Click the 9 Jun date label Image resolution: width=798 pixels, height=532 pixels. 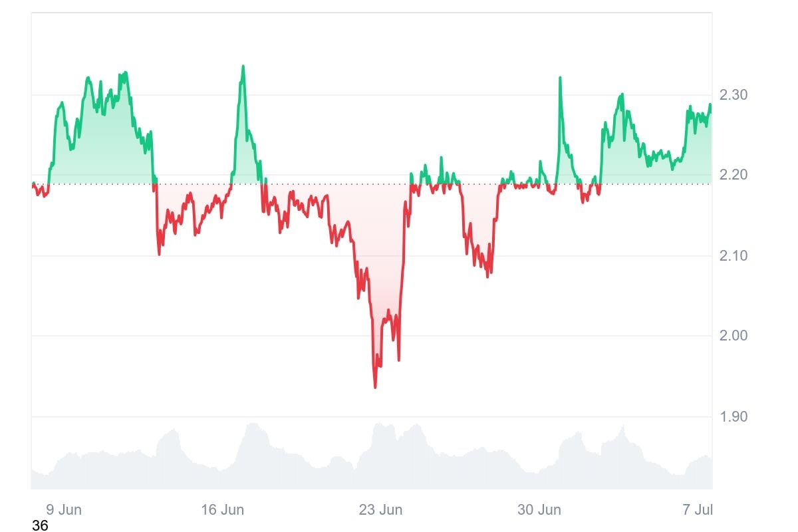click(64, 510)
